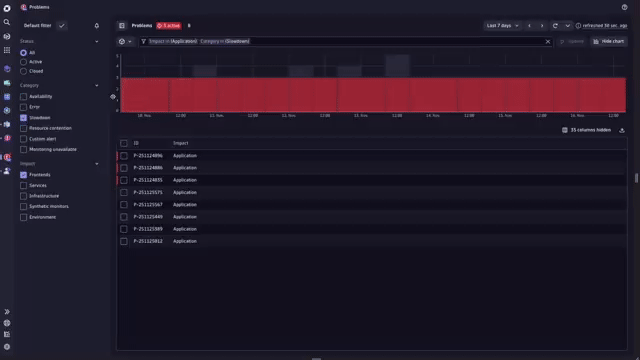Enable the Monitoring unavailable checkbox
Image resolution: width=640 pixels, height=360 pixels.
pos(23,150)
